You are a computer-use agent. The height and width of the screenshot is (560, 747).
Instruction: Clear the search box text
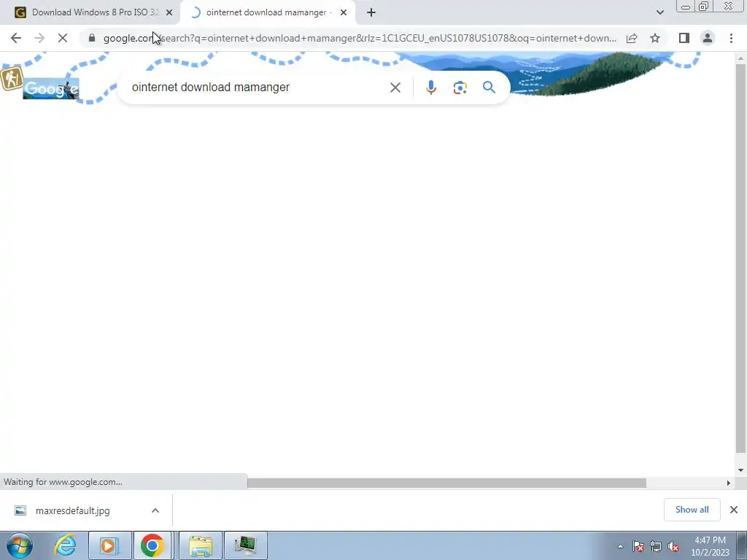click(x=395, y=87)
